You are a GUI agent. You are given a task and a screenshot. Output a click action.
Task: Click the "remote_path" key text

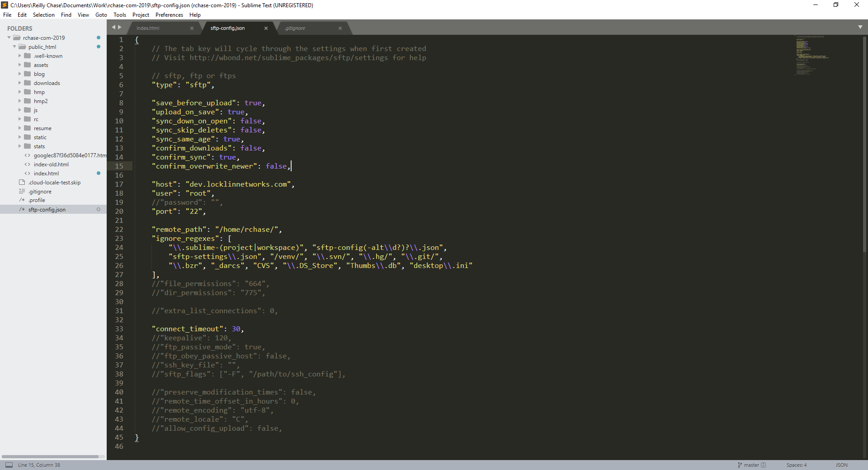point(179,230)
